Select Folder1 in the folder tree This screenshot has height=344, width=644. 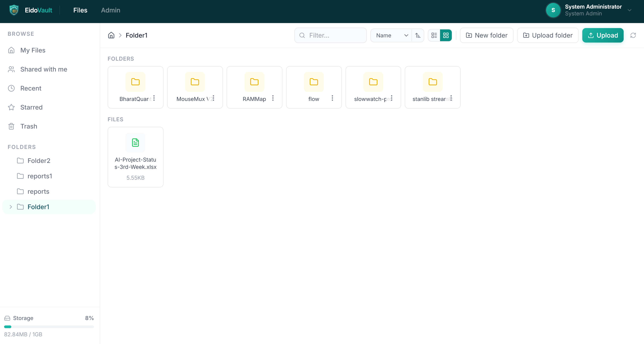(49, 207)
